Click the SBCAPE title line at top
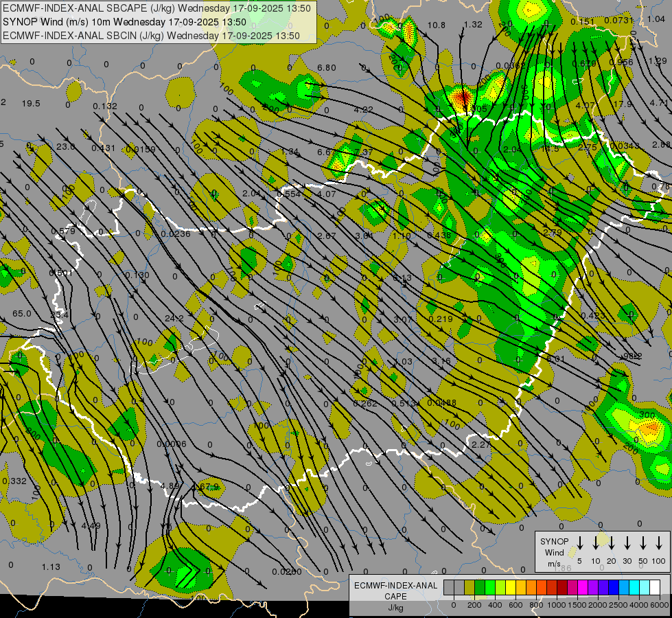 pyautogui.click(x=157, y=8)
